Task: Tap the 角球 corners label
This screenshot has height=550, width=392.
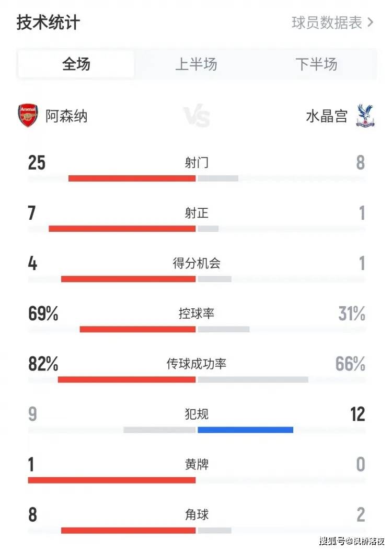Action: pyautogui.click(x=197, y=515)
